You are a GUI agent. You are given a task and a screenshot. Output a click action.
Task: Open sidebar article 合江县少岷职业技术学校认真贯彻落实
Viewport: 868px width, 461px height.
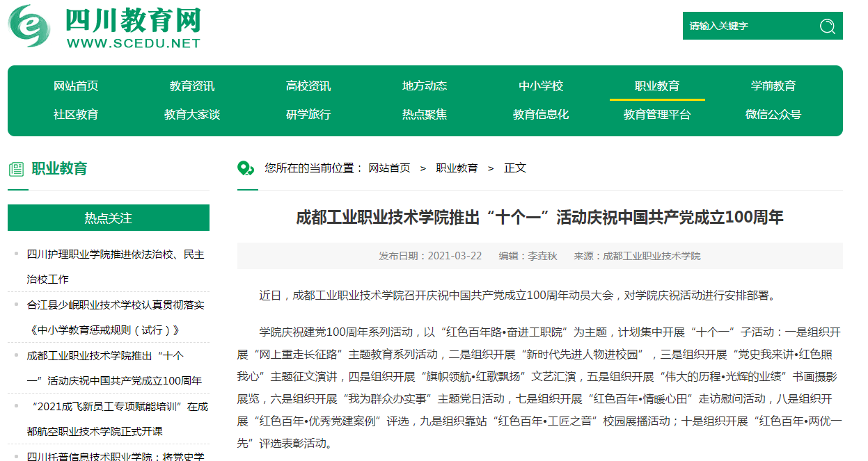coord(116,318)
